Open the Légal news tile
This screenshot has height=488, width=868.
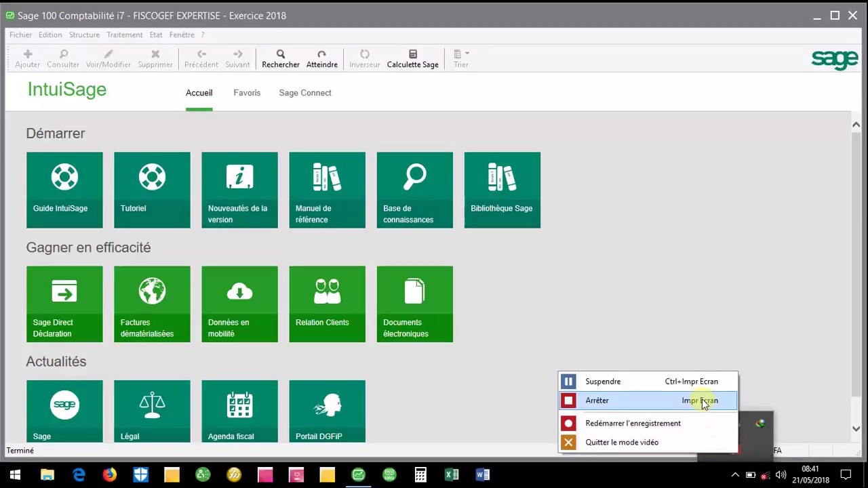[152, 411]
